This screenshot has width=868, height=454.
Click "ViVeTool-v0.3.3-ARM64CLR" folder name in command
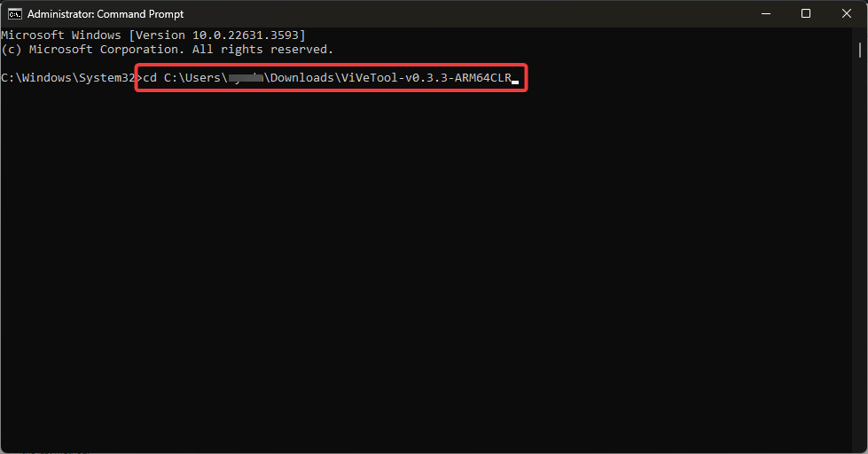(x=426, y=78)
